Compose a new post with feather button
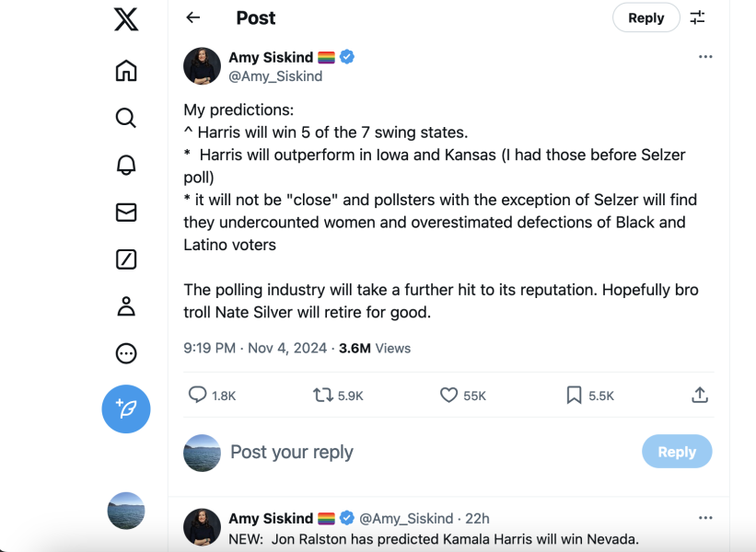 coord(126,408)
